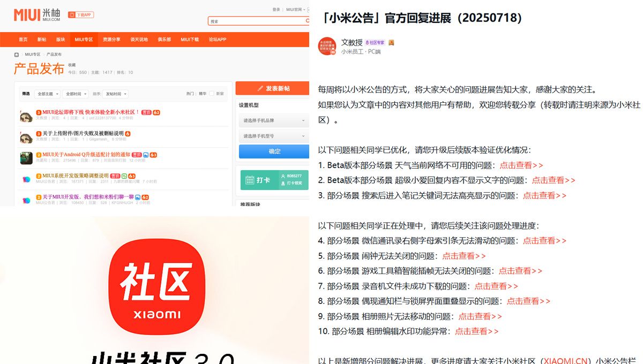Open the sloth avatar beside MIUI论坛即将下线 thread

tap(26, 116)
